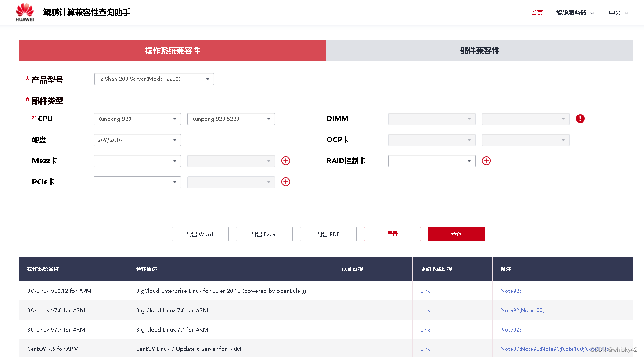Open the 产品型号 TaiShan 200 Server dropdown
This screenshot has height=357, width=644.
(x=154, y=79)
